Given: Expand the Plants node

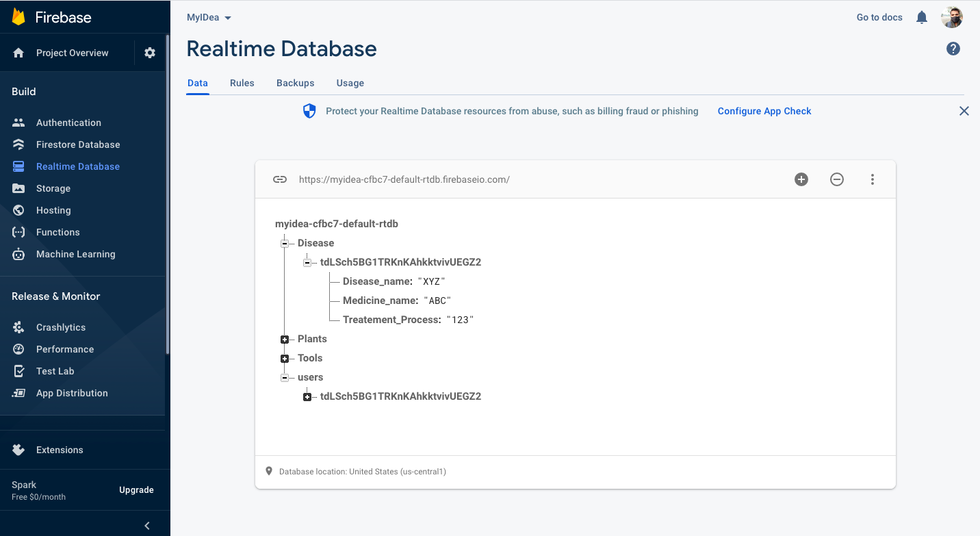Looking at the screenshot, I should click(284, 340).
